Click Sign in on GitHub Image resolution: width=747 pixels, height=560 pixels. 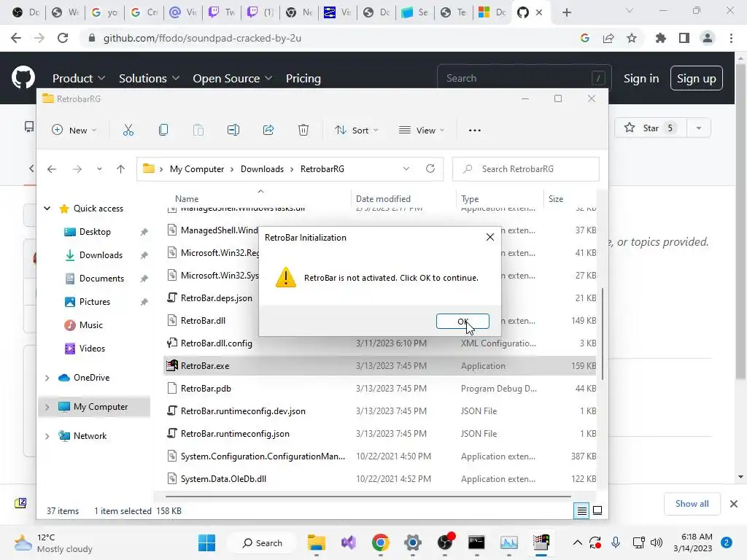coord(641,78)
